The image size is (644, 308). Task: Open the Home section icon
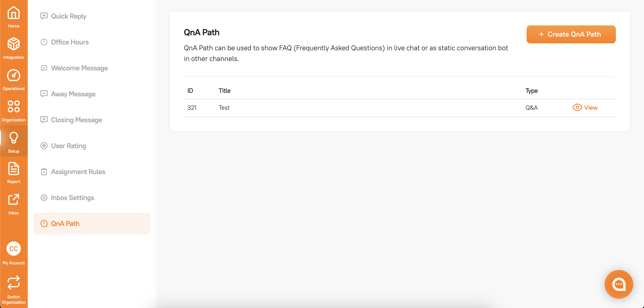13,13
